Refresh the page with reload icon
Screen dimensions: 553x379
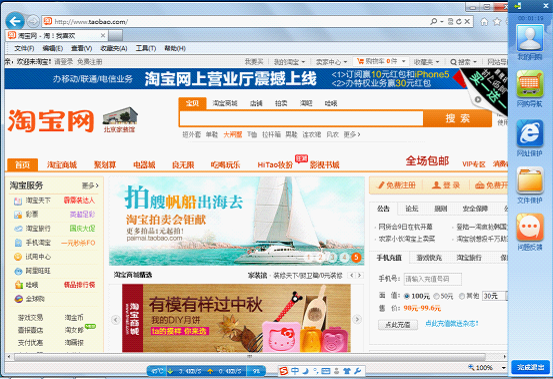458,22
